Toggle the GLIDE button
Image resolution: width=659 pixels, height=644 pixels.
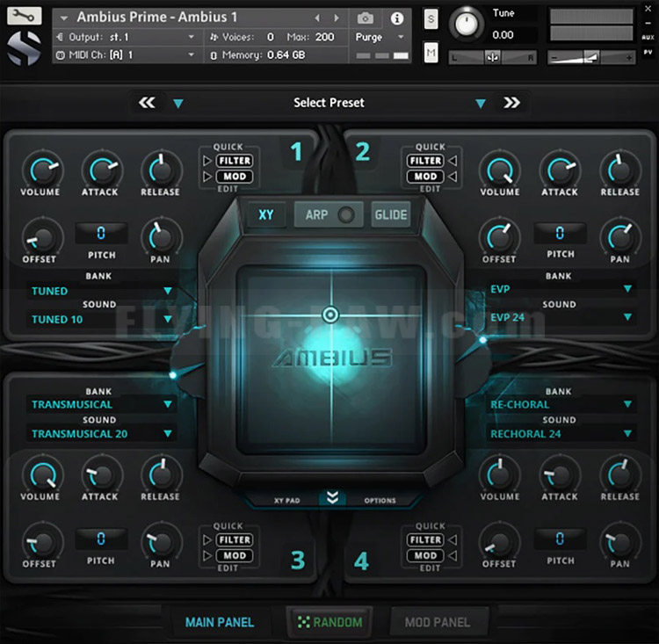click(391, 214)
